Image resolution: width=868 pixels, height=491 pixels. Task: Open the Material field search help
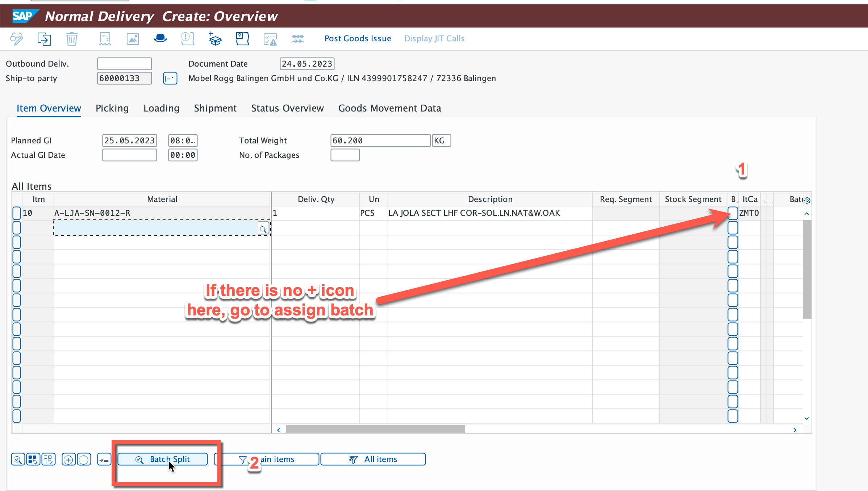(x=263, y=228)
